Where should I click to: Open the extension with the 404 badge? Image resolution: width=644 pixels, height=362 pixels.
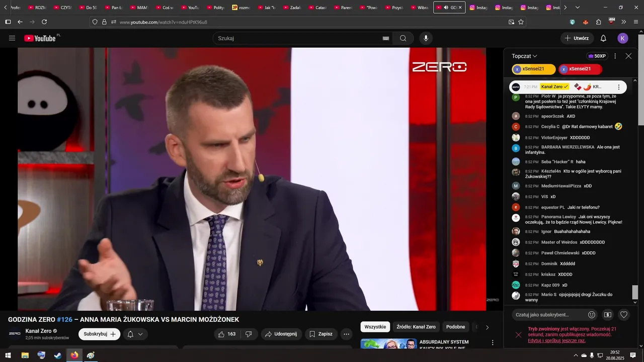coord(611,22)
